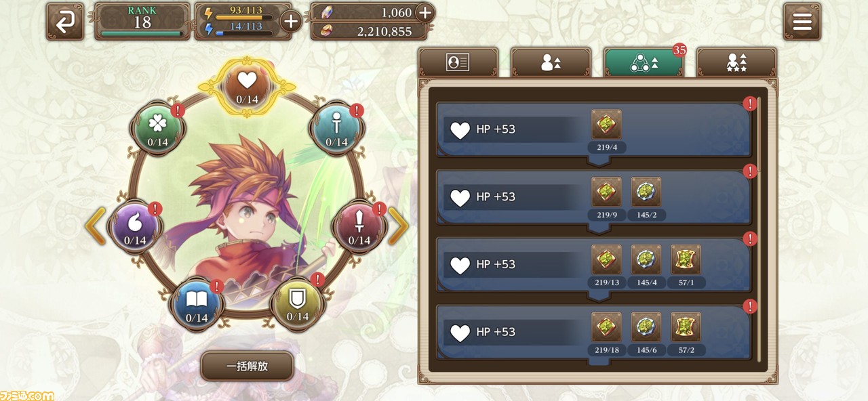This screenshot has height=401, width=868.
Task: Click the upgrade list scrollbar
Action: coord(759,230)
